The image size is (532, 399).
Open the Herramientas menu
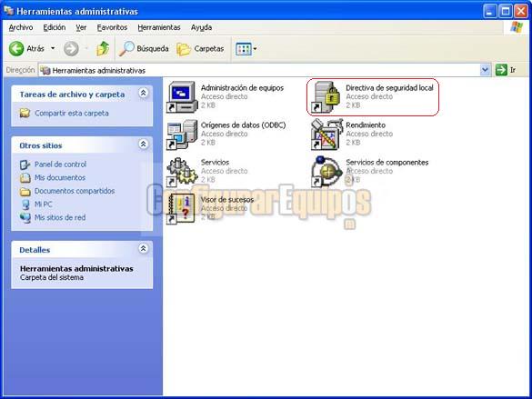click(x=159, y=27)
